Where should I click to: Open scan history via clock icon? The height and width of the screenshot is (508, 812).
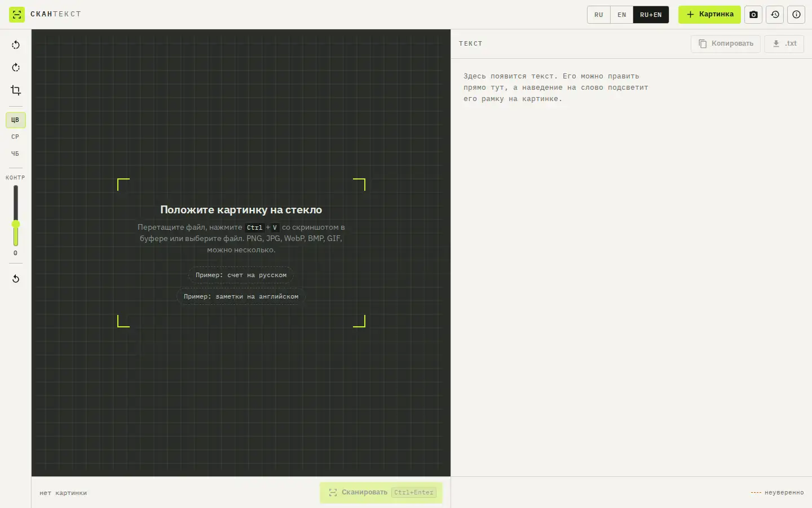pyautogui.click(x=775, y=15)
